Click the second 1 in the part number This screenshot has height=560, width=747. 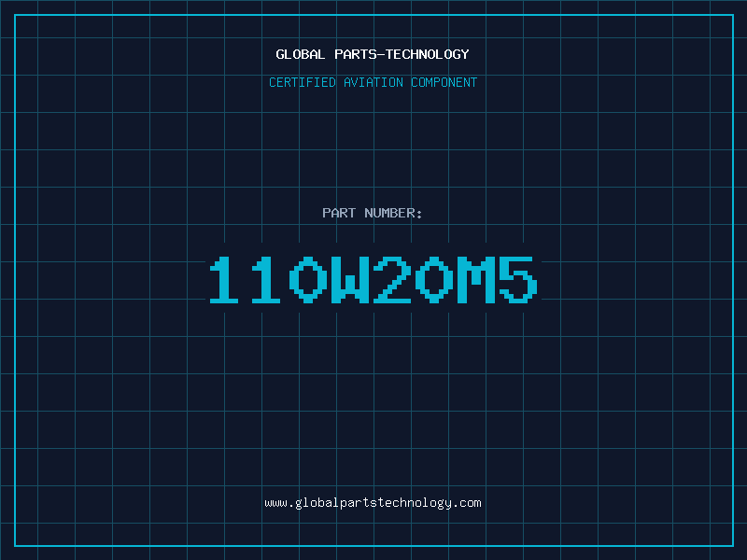tap(266, 279)
